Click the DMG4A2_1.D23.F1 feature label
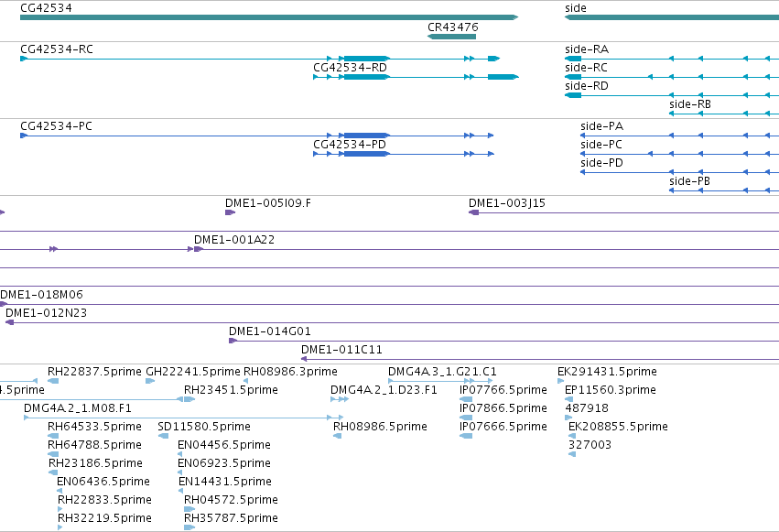This screenshot has height=532, width=779. tap(384, 390)
